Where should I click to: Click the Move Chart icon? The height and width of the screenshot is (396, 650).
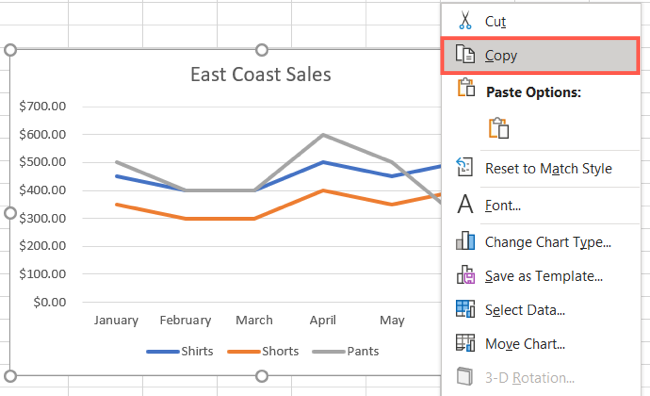pyautogui.click(x=465, y=343)
